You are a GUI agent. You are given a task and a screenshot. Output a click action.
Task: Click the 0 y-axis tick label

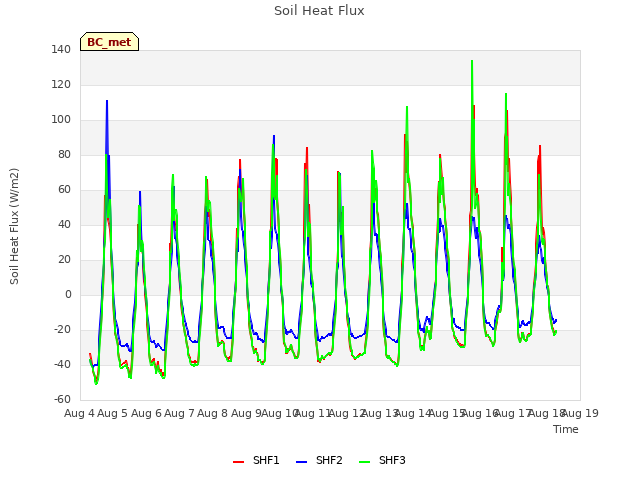68,294
